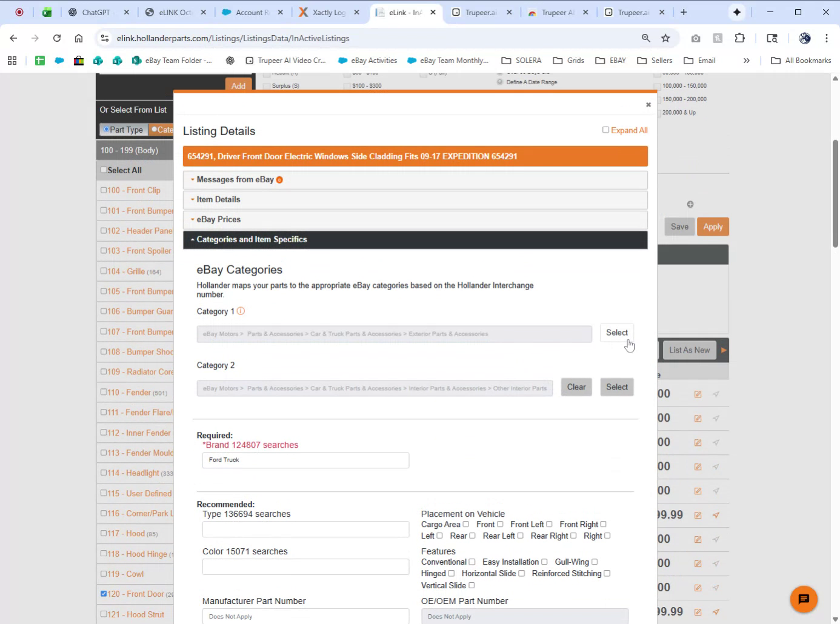This screenshot has width=840, height=624.
Task: View site information icon in address bar
Action: [x=105, y=38]
